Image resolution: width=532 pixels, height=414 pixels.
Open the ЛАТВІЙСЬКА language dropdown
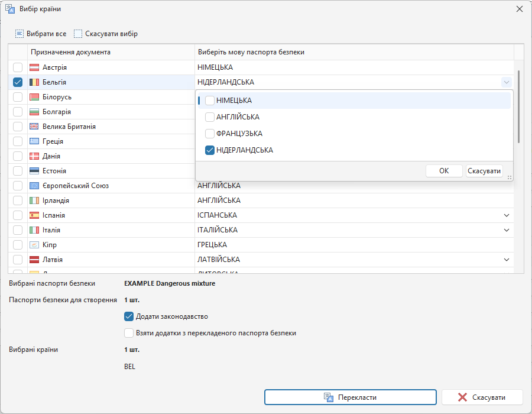coord(506,260)
